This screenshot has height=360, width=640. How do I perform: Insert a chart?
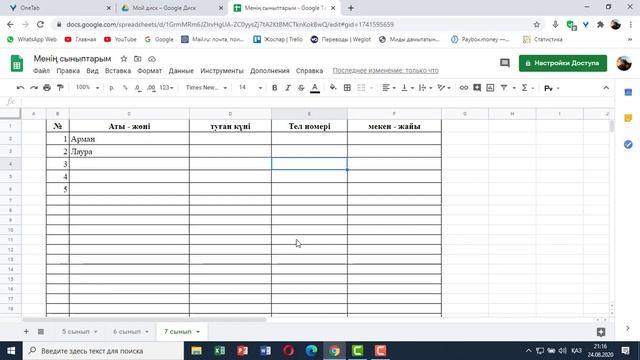(x=490, y=88)
